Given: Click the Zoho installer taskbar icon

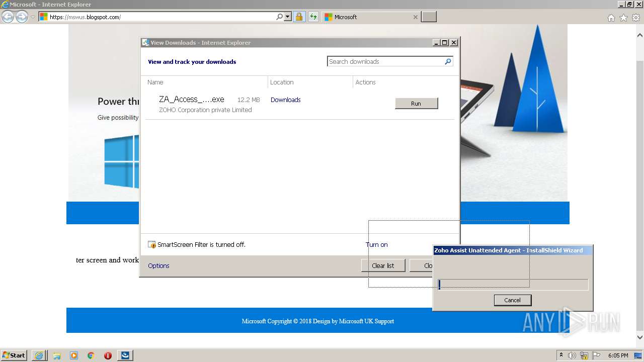Looking at the screenshot, I should (x=125, y=355).
